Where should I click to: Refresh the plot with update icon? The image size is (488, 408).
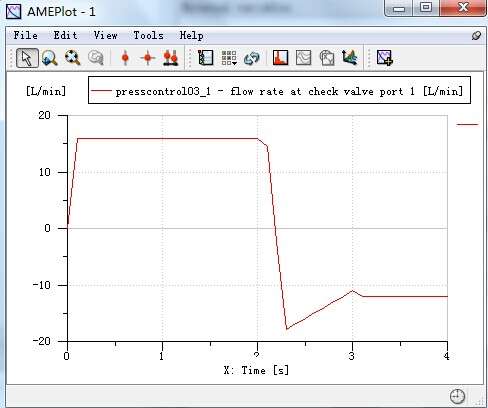coord(252,58)
